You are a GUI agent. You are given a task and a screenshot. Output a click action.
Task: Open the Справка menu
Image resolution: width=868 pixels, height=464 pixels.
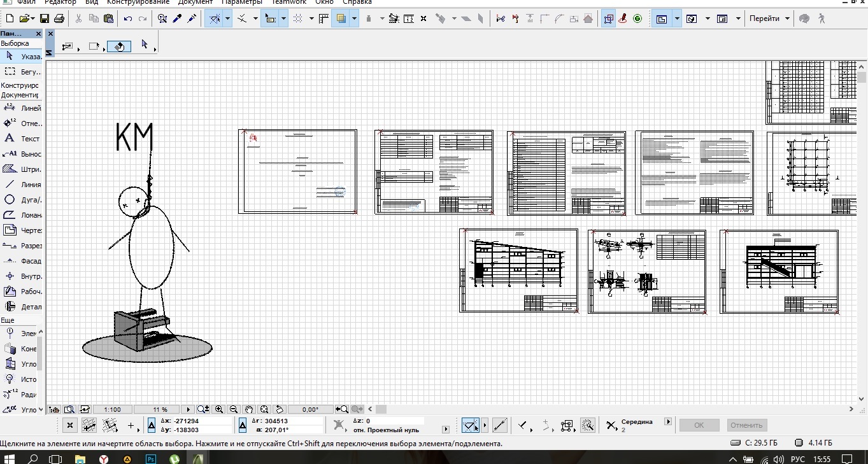tap(357, 3)
